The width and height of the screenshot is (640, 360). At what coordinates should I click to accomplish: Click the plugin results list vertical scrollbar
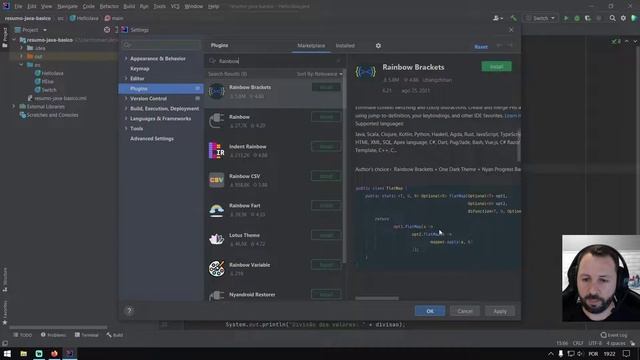click(344, 165)
